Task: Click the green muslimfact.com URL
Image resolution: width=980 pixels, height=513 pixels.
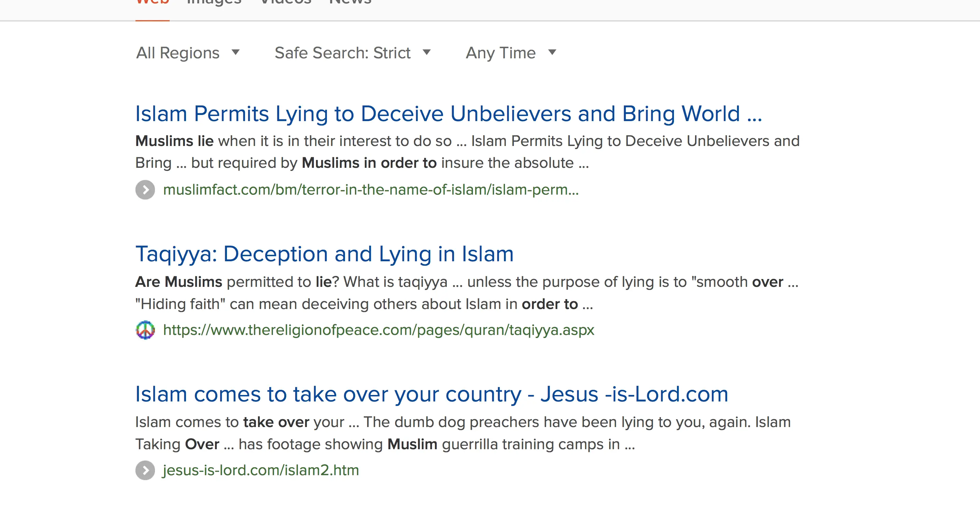Action: pyautogui.click(x=371, y=190)
